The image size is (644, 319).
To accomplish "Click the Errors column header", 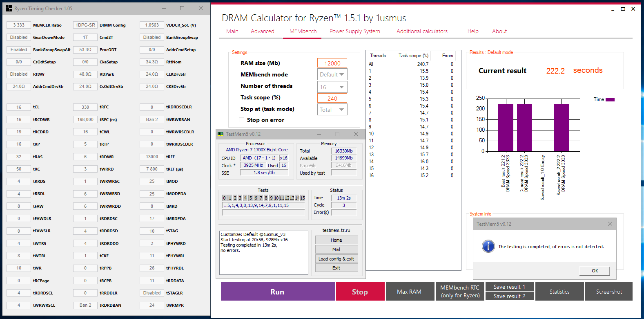I will (x=448, y=56).
